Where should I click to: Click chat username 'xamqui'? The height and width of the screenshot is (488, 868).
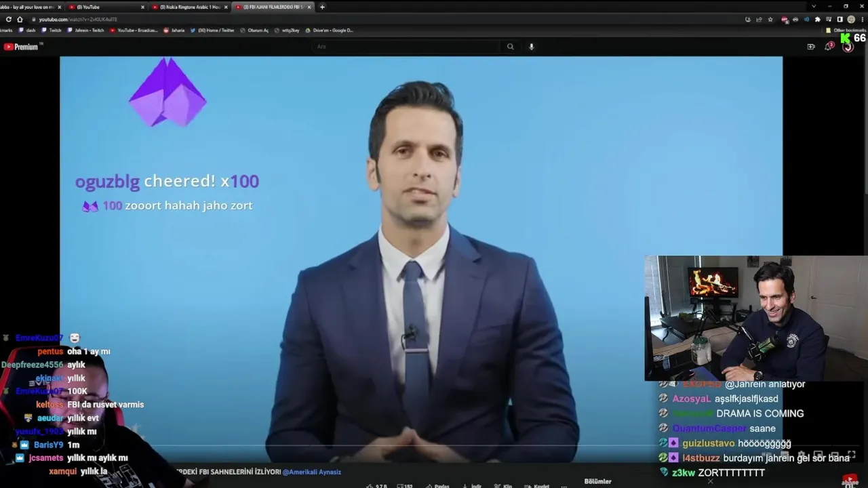click(x=62, y=472)
